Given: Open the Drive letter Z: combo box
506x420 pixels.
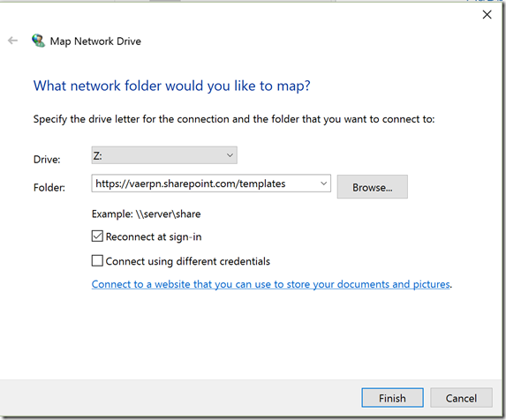Looking at the screenshot, I should coord(164,155).
